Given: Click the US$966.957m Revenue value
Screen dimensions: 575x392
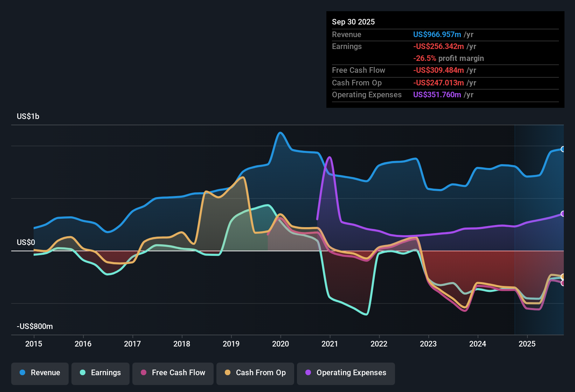Looking at the screenshot, I should point(437,34).
